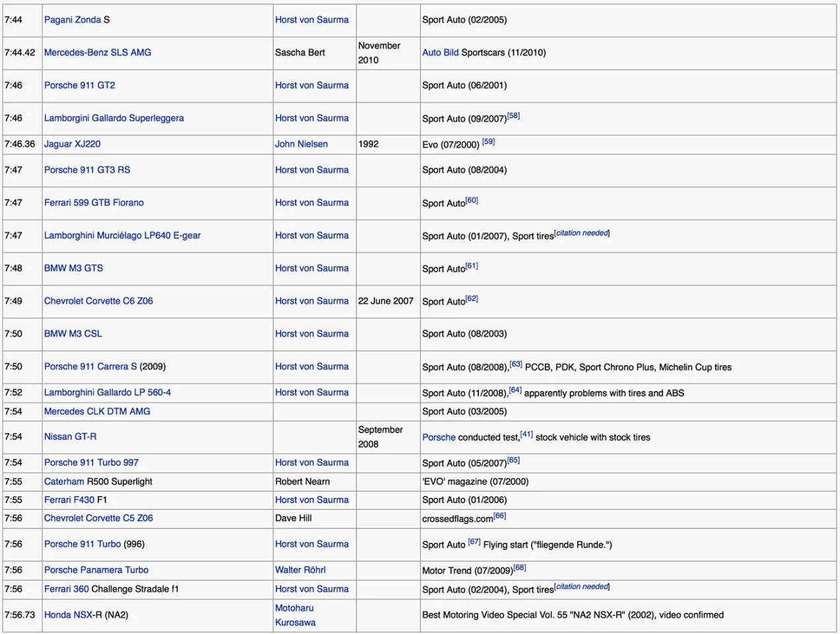Open the Auto Bild magazine link
Image resolution: width=840 pixels, height=634 pixels.
tap(440, 52)
